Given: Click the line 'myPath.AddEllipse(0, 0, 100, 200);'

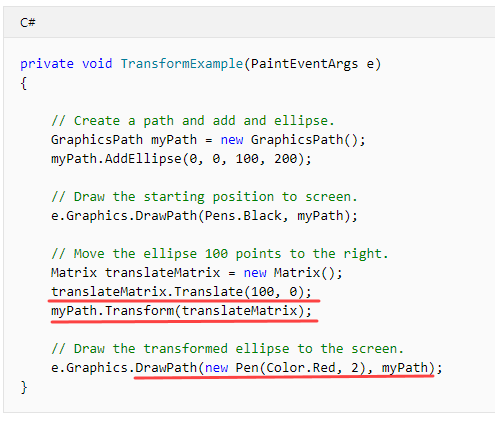Looking at the screenshot, I should (181, 159).
